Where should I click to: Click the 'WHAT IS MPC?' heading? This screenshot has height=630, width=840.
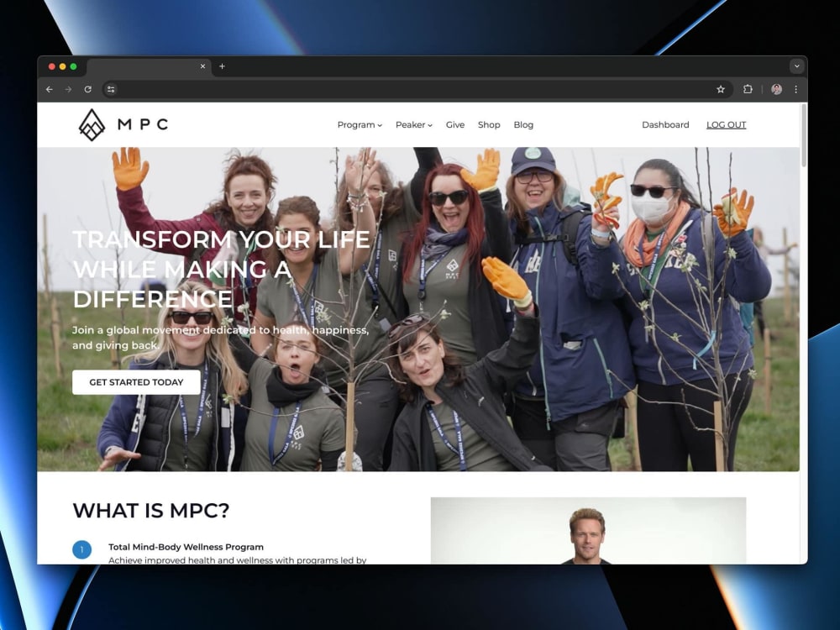[x=151, y=511]
